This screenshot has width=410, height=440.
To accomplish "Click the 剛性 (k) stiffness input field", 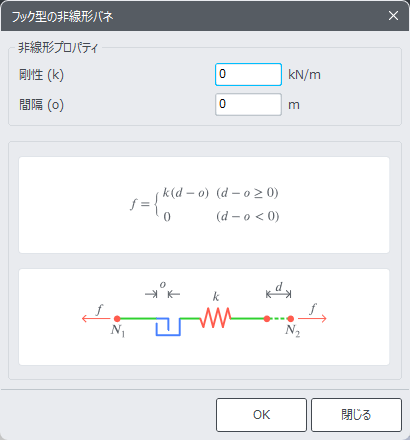I will (248, 74).
